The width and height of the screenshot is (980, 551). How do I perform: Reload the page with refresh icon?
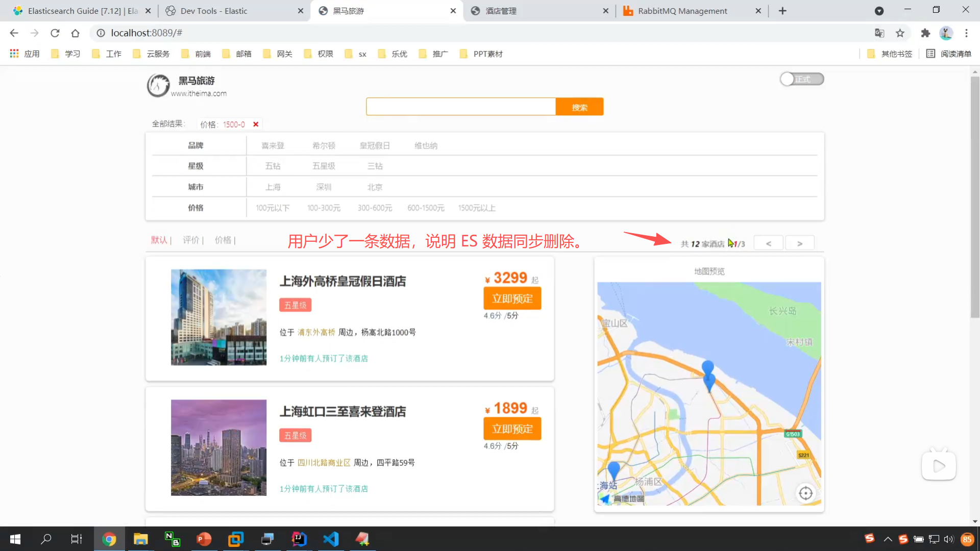coord(55,33)
